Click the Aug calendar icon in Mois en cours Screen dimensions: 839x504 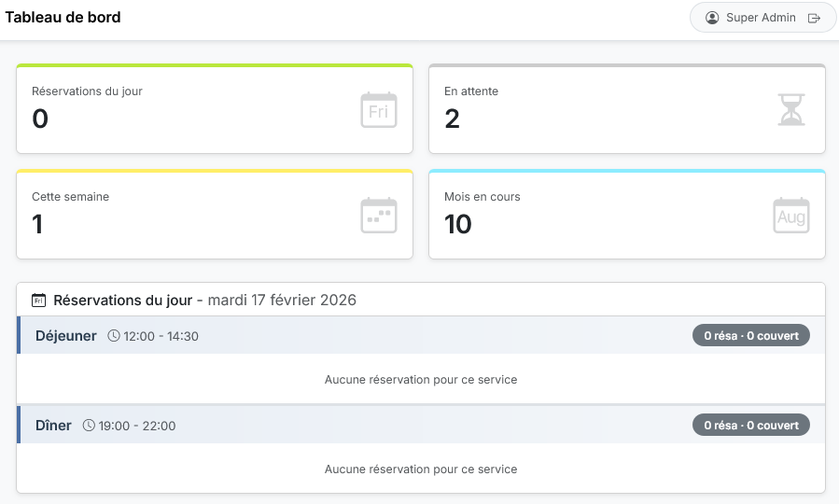(x=790, y=216)
